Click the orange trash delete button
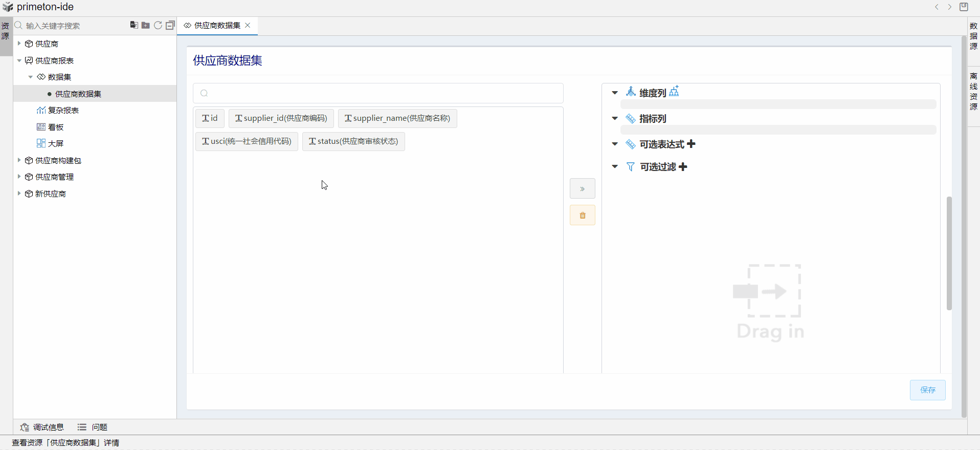980x450 pixels. pos(582,216)
